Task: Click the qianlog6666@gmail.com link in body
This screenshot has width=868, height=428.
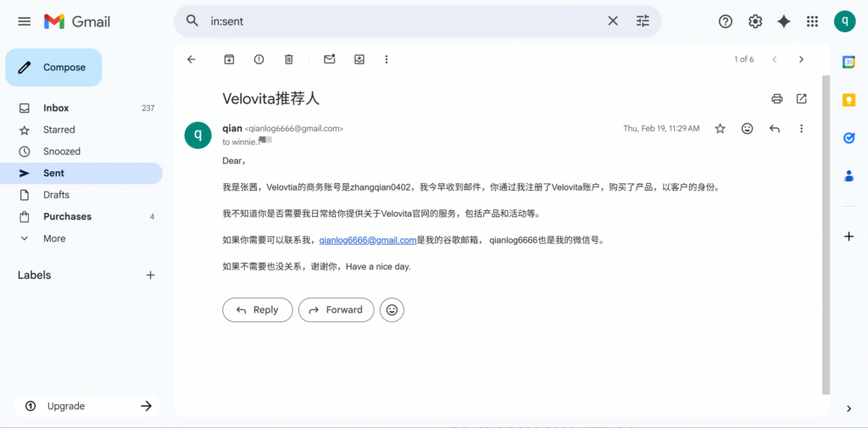Action: (368, 241)
